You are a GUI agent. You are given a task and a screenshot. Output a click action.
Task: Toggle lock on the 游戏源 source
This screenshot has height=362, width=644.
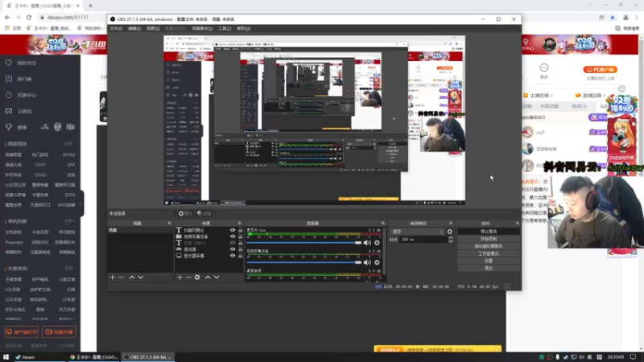click(240, 249)
